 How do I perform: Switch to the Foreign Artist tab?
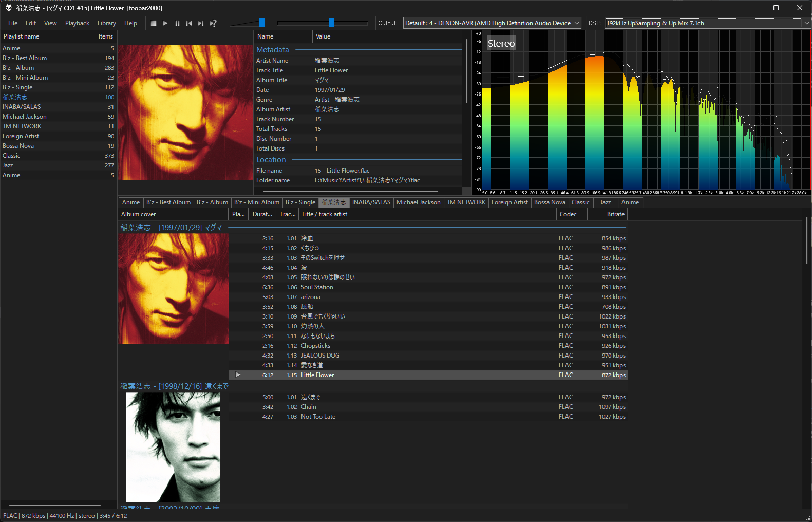pyautogui.click(x=509, y=202)
